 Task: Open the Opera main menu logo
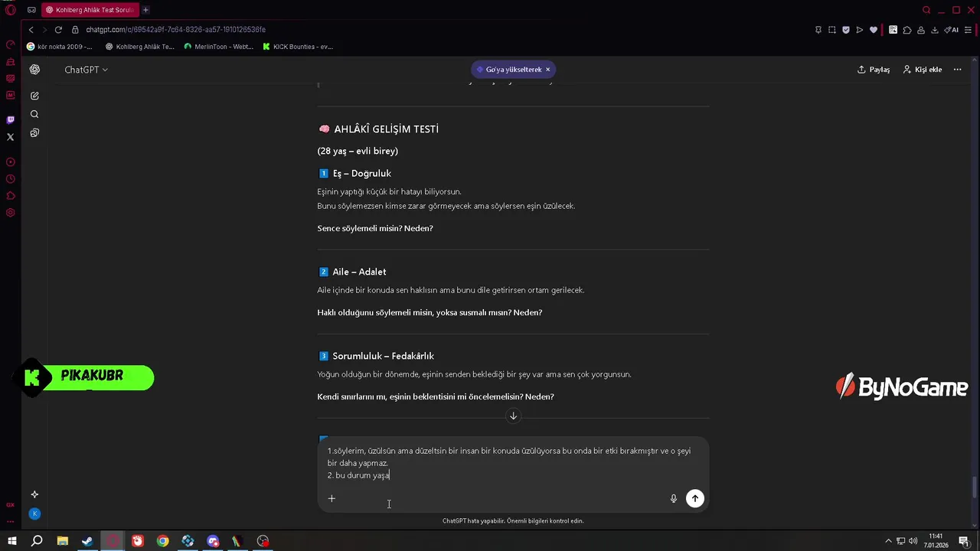click(10, 10)
